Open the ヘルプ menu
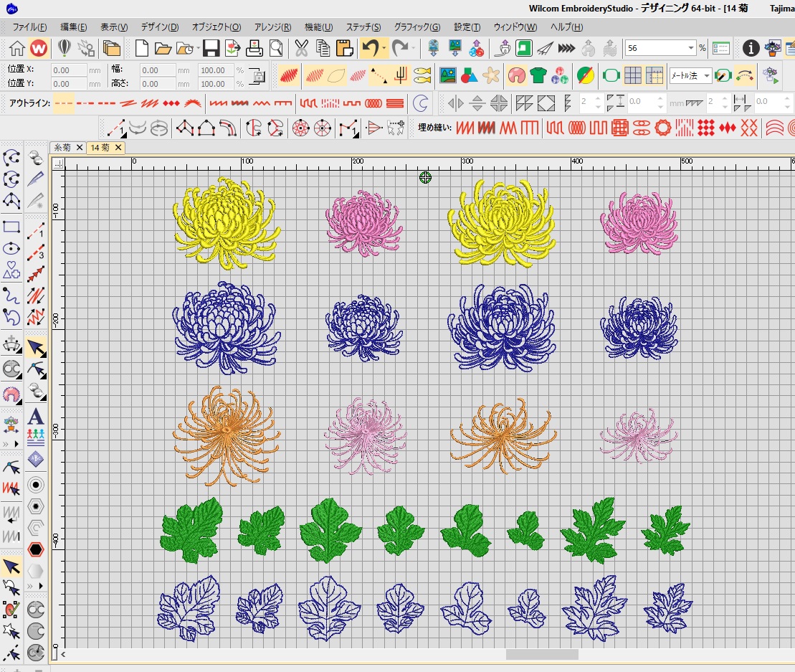Image resolution: width=795 pixels, height=672 pixels. click(567, 27)
